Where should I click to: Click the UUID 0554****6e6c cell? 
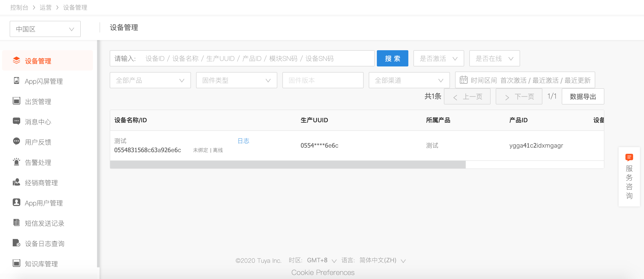[319, 145]
